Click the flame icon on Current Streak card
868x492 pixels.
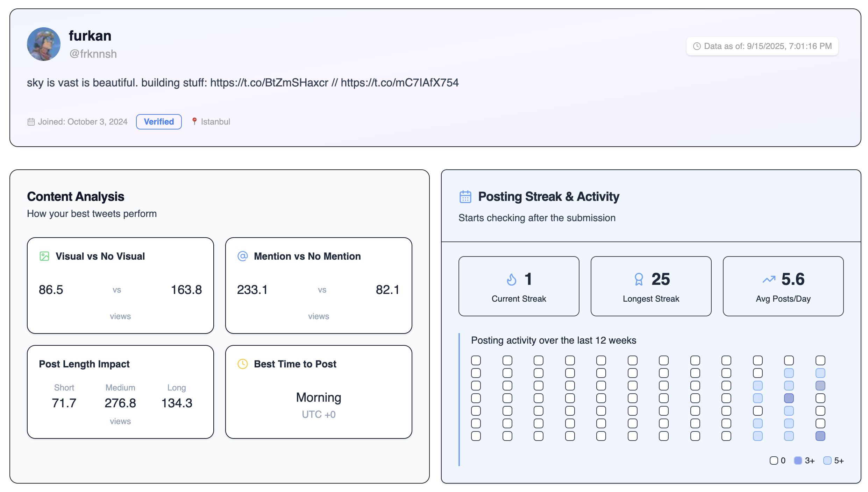click(511, 279)
